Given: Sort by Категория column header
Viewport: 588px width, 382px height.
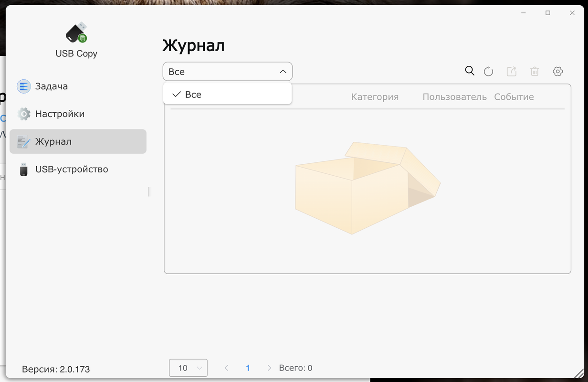Looking at the screenshot, I should (375, 97).
